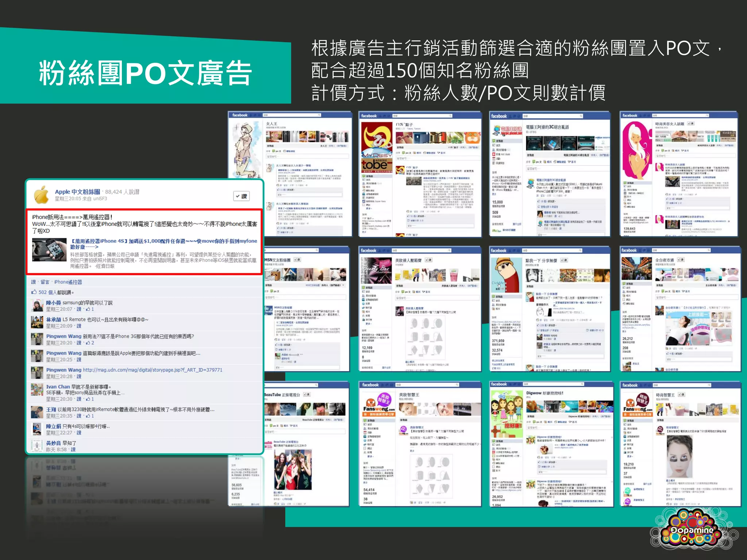Image resolution: width=747 pixels, height=560 pixels.
Task: Click the iPhone remote post thumbnail image
Action: pyautogui.click(x=49, y=250)
